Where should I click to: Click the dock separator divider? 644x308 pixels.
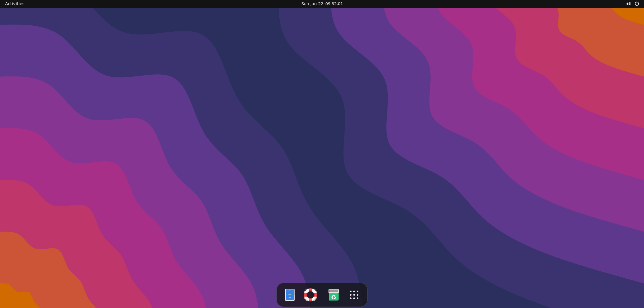pyautogui.click(x=322, y=295)
